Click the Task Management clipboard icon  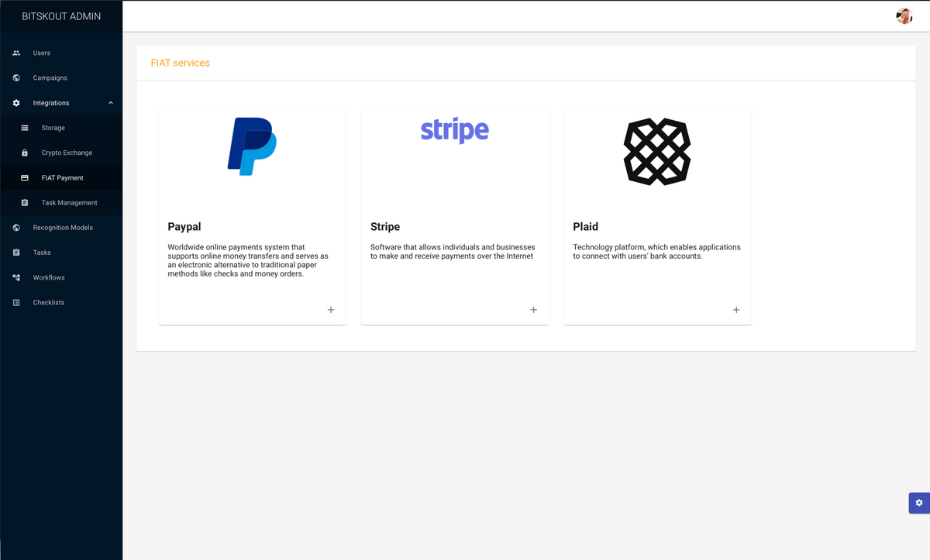(25, 203)
